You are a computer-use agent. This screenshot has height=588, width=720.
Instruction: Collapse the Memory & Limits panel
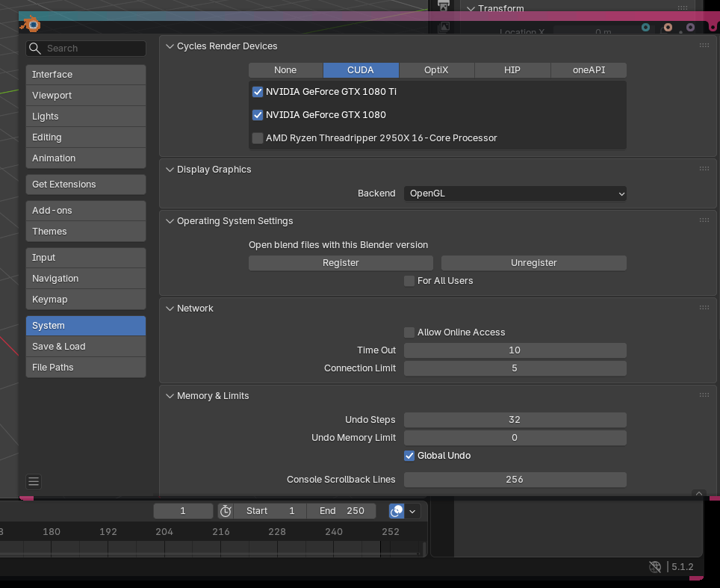point(170,396)
